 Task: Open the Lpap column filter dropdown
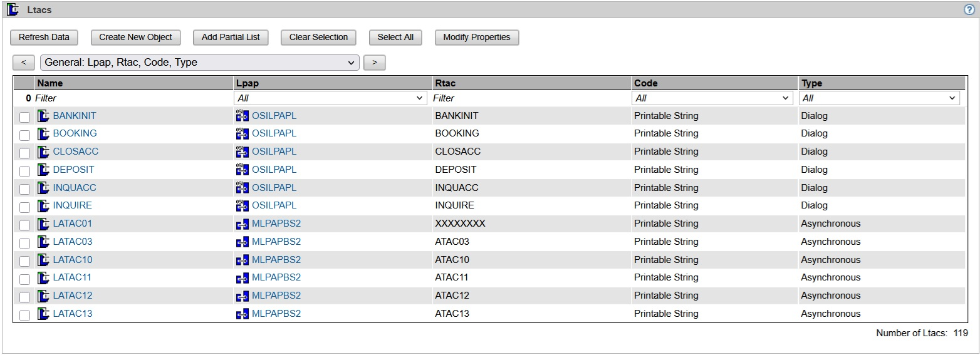click(330, 98)
